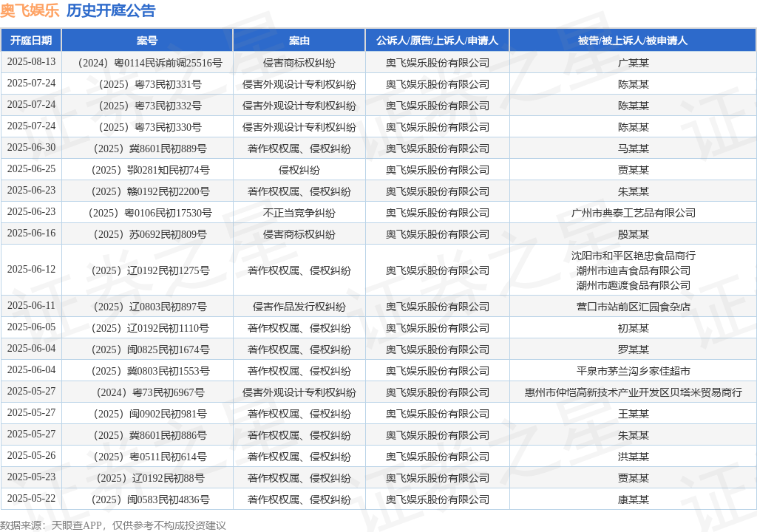Click the 历史开庭公告 heading
The height and width of the screenshot is (532, 757).
pyautogui.click(x=111, y=10)
